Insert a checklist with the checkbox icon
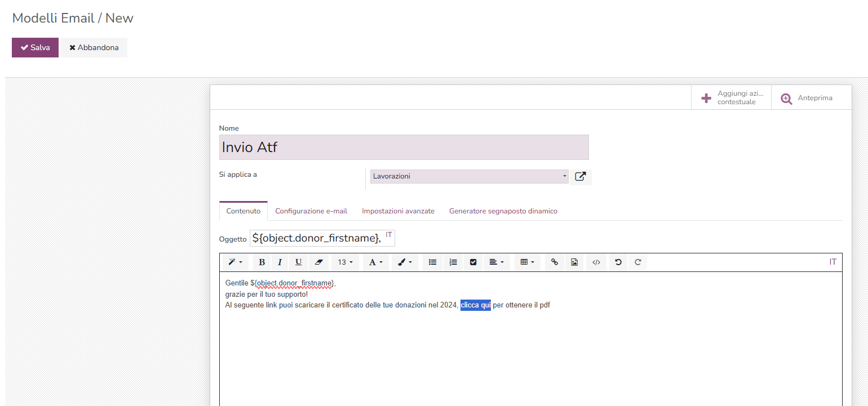The height and width of the screenshot is (406, 868). [473, 262]
